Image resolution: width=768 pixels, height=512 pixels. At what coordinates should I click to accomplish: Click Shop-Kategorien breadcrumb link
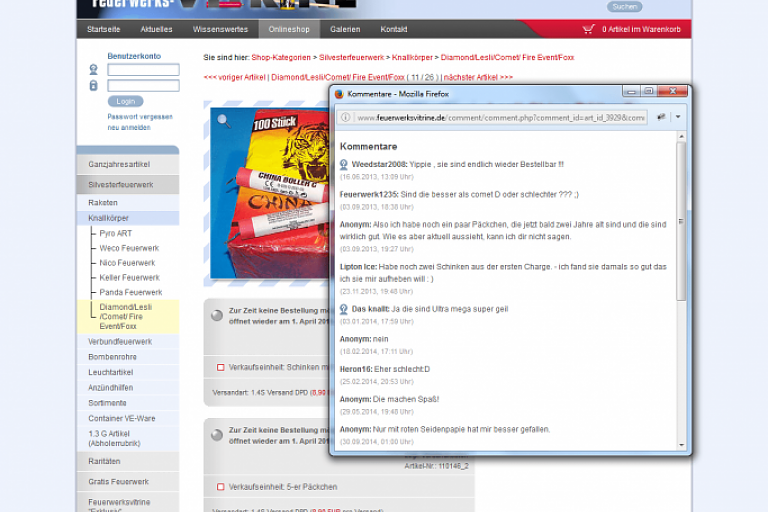pos(281,57)
